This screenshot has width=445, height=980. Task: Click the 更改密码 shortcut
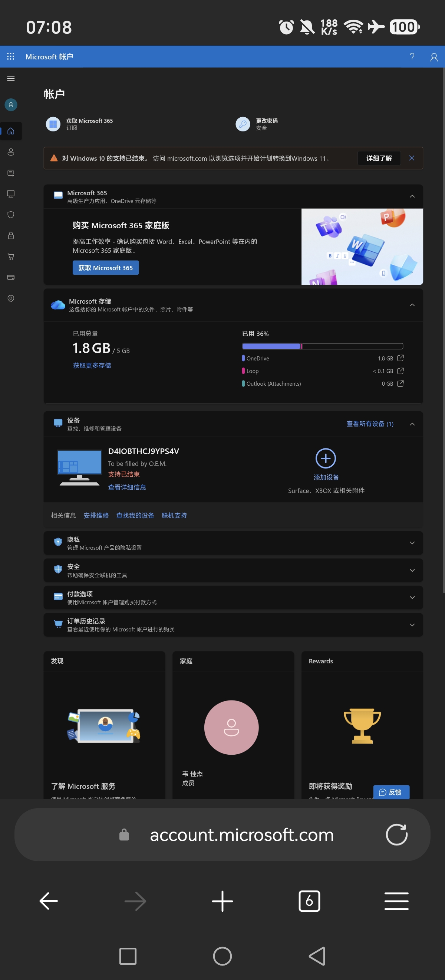(257, 124)
